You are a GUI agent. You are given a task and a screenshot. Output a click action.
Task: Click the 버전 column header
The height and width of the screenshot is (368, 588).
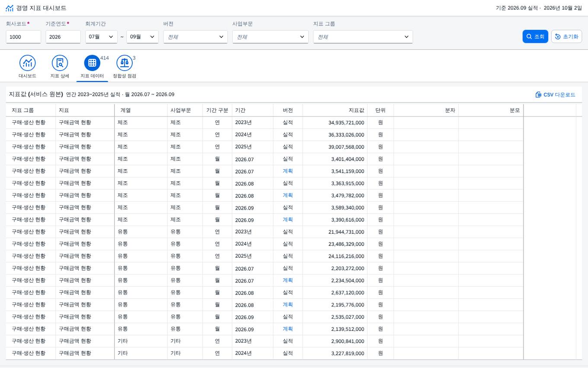click(288, 110)
